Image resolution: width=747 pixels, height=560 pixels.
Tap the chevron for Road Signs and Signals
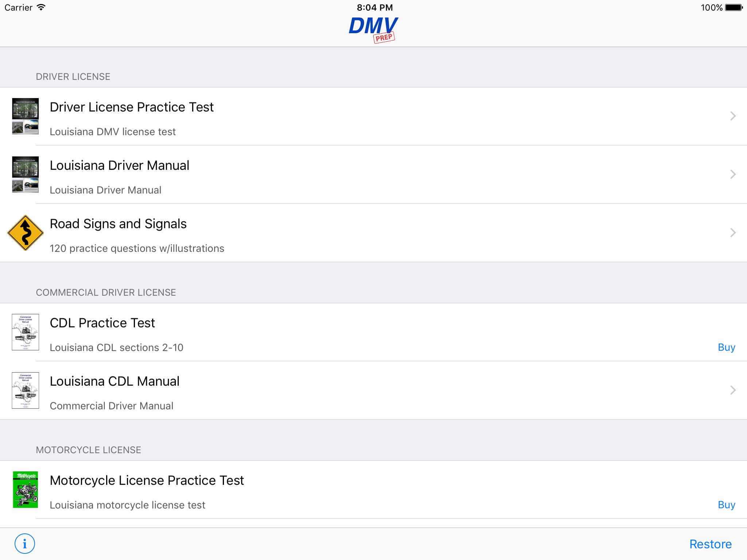click(x=733, y=233)
